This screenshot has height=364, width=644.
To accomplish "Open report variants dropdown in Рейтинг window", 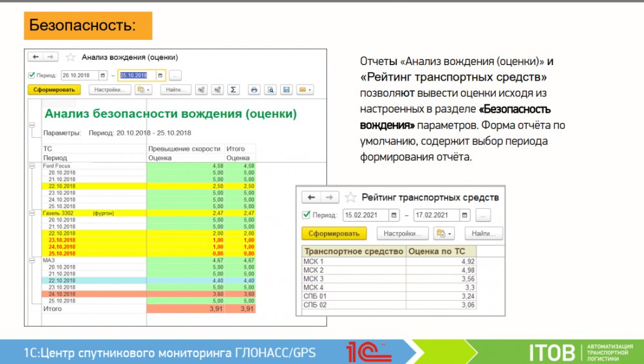I will click(x=444, y=233).
